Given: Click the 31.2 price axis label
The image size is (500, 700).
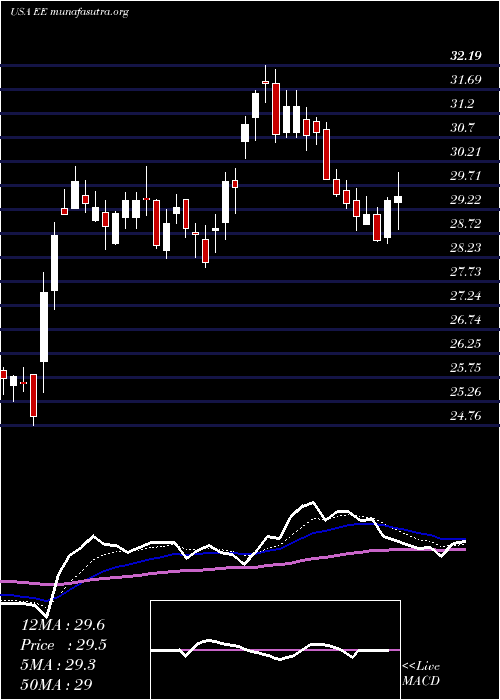Looking at the screenshot, I should (463, 104).
